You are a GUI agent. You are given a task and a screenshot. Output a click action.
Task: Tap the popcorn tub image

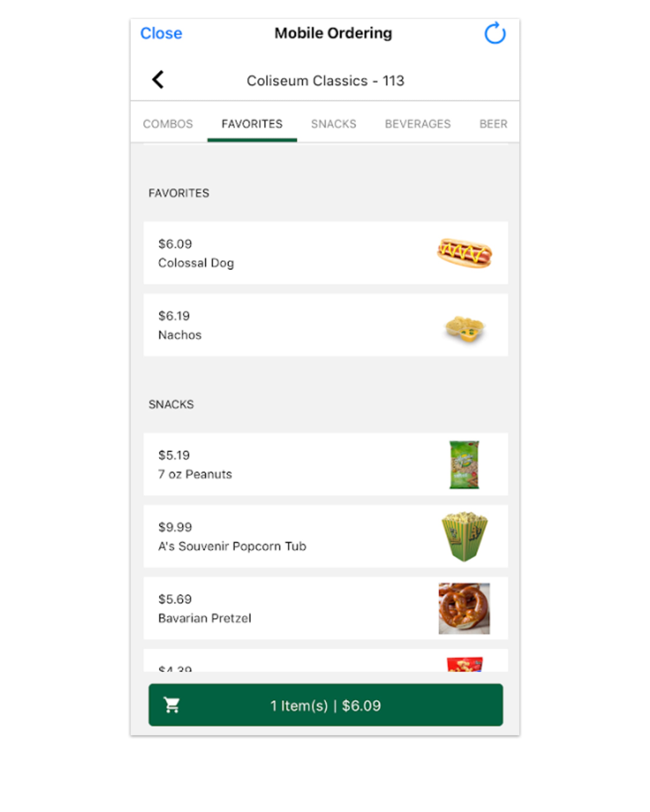coord(464,536)
